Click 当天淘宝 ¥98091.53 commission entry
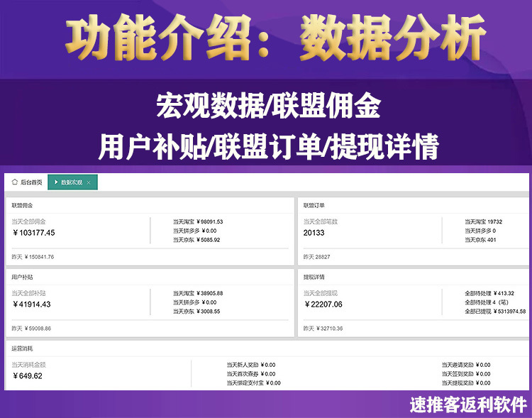 [x=198, y=221]
